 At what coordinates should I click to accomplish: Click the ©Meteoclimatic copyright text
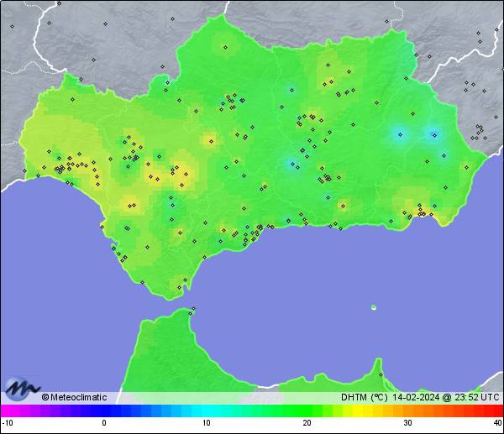[x=74, y=397]
